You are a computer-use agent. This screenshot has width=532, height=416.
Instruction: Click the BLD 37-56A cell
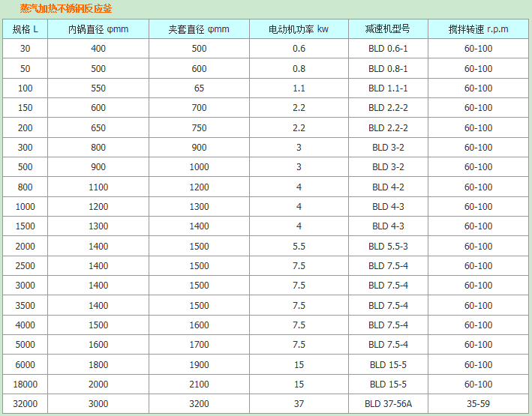click(x=388, y=404)
